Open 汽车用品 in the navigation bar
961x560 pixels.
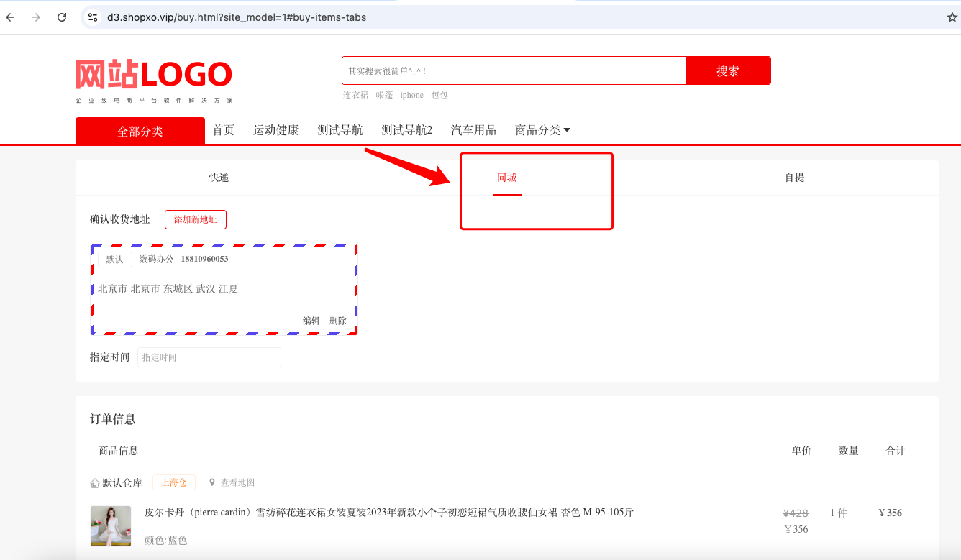tap(473, 130)
